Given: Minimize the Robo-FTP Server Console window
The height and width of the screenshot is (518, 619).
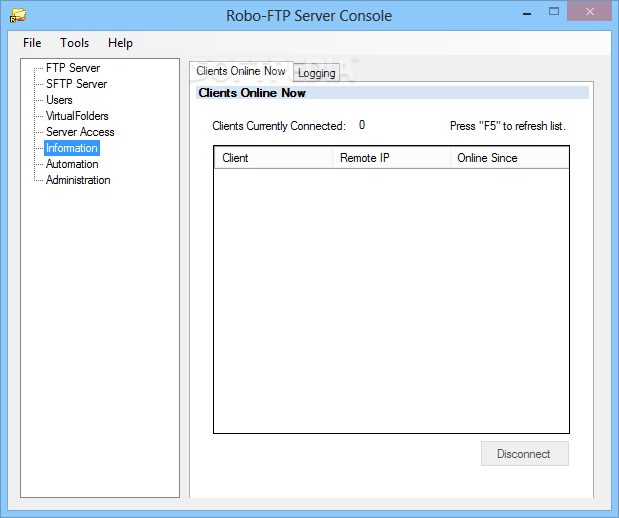Looking at the screenshot, I should click(527, 13).
